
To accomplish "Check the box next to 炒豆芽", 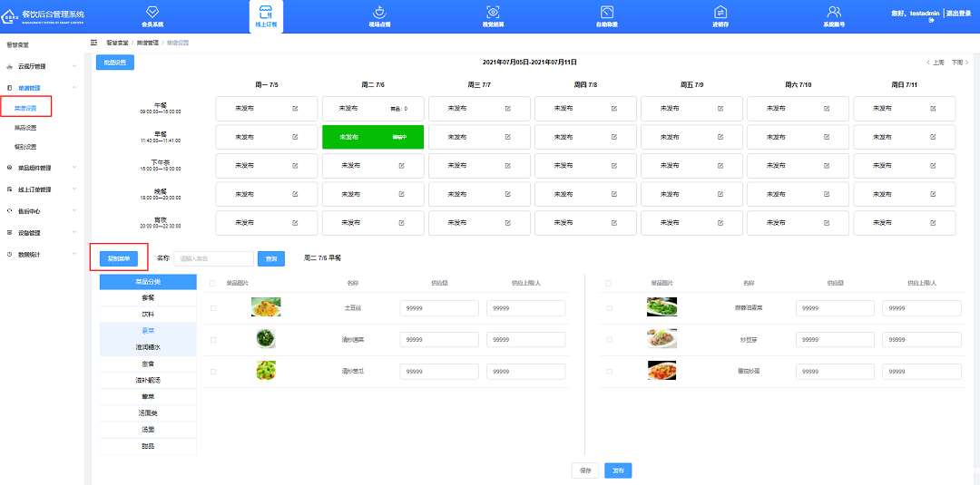I will coord(610,339).
